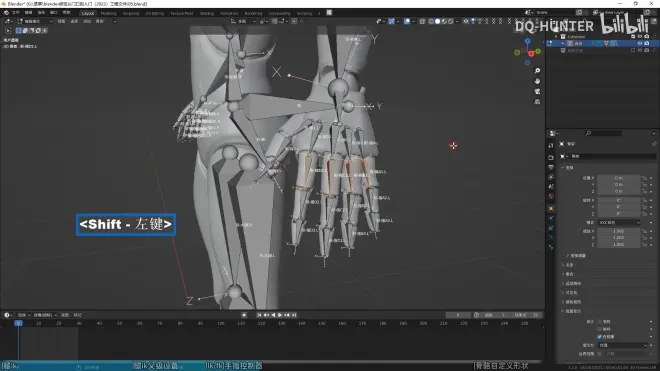660x371 pixels.
Task: Click the blue Z axis gizmo ball
Action: click(527, 41)
